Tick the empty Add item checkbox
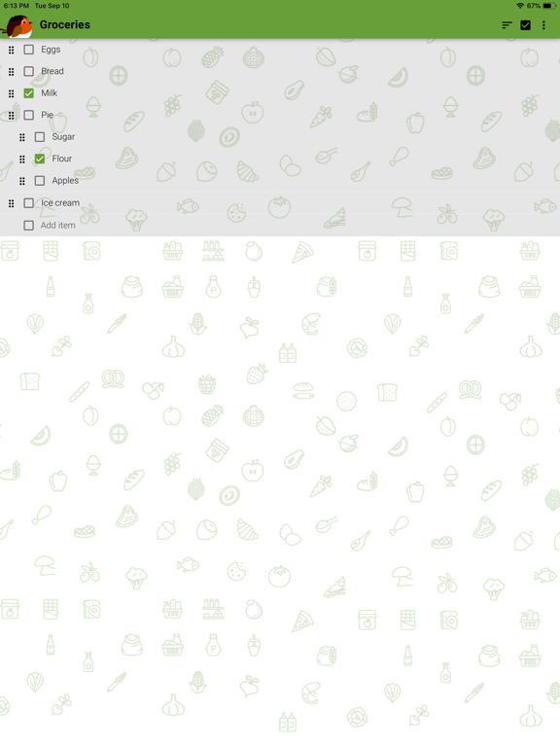The width and height of the screenshot is (560, 747). pos(28,226)
